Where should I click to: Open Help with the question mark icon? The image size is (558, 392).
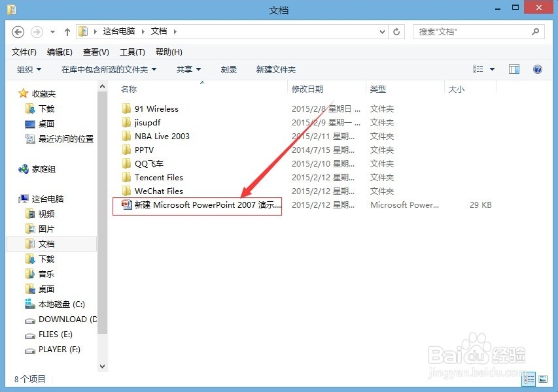click(x=537, y=69)
